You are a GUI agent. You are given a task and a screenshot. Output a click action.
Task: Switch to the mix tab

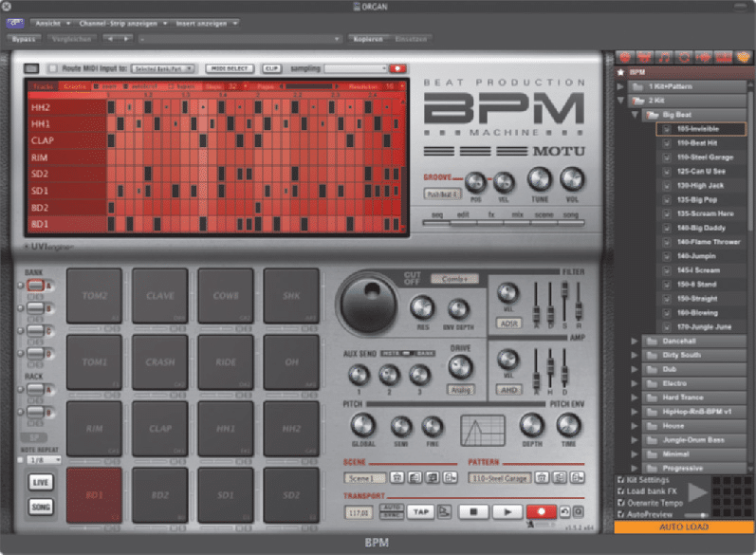point(517,217)
